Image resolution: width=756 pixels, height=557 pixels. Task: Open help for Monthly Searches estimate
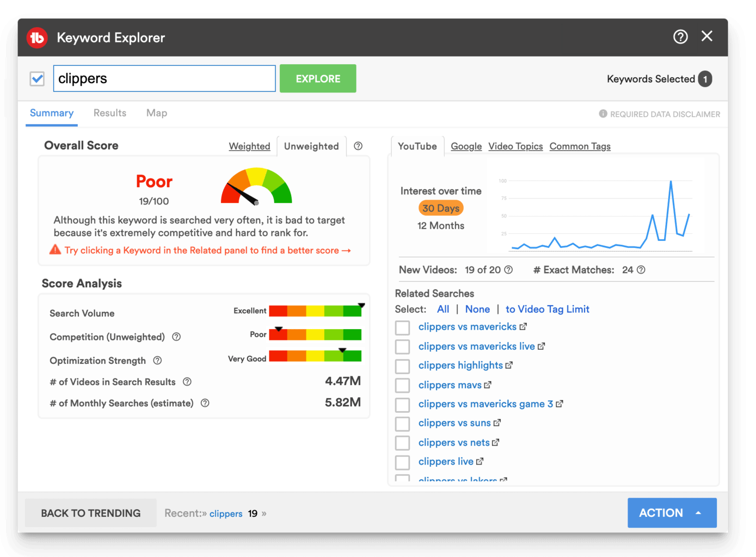[205, 403]
